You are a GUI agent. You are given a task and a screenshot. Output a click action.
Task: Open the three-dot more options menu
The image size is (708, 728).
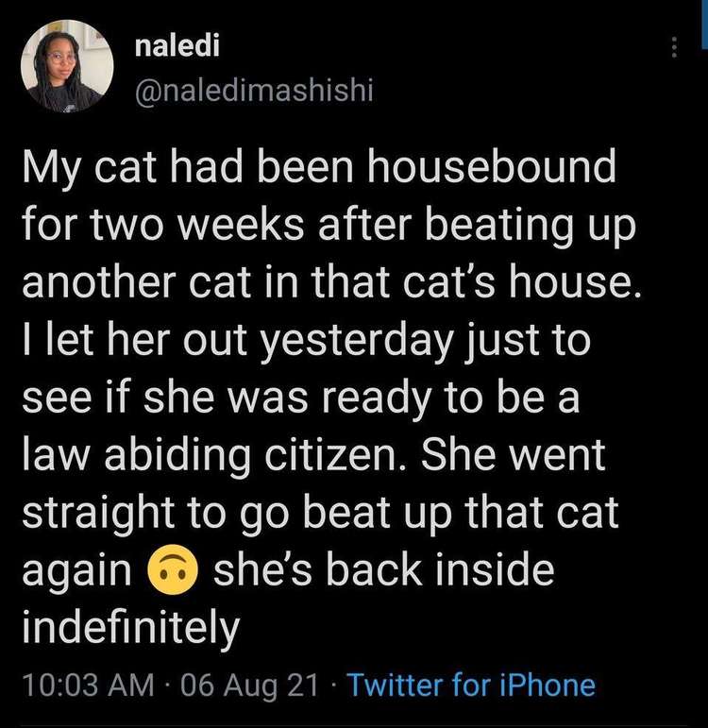675,47
